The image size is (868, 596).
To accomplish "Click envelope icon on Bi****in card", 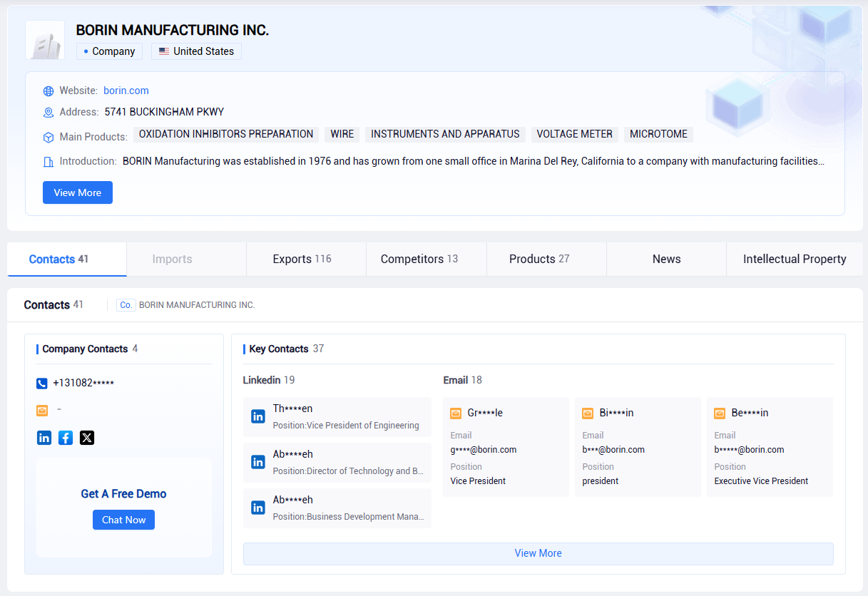I will [x=588, y=413].
